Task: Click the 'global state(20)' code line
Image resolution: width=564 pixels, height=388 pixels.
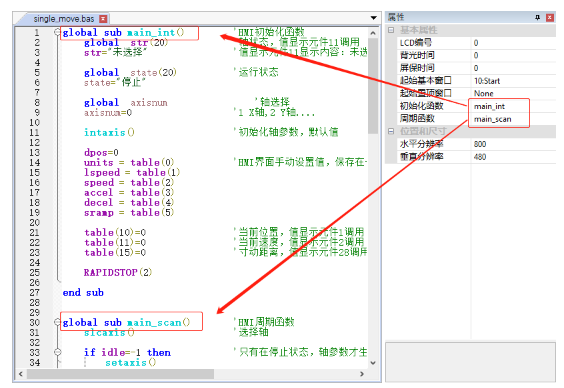Action: point(130,73)
